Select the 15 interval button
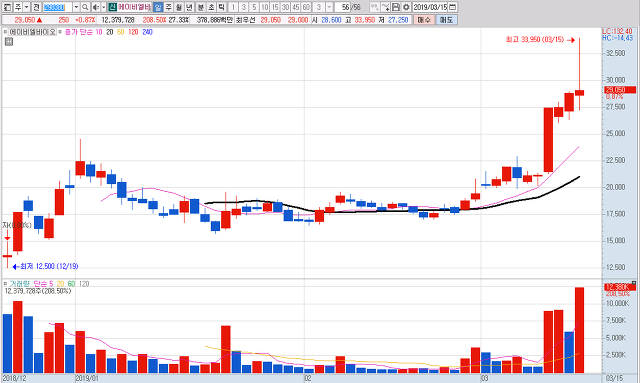 tap(275, 7)
